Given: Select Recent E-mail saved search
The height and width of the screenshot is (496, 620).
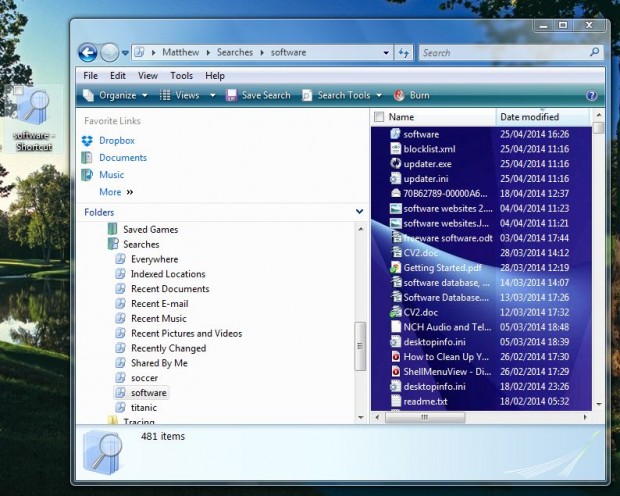Looking at the screenshot, I should 160,304.
